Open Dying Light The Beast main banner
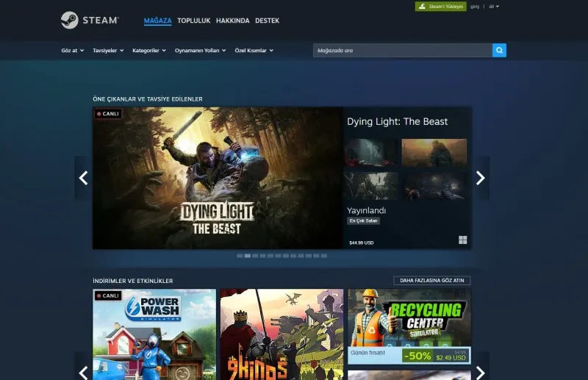The height and width of the screenshot is (380, 588). [x=217, y=178]
